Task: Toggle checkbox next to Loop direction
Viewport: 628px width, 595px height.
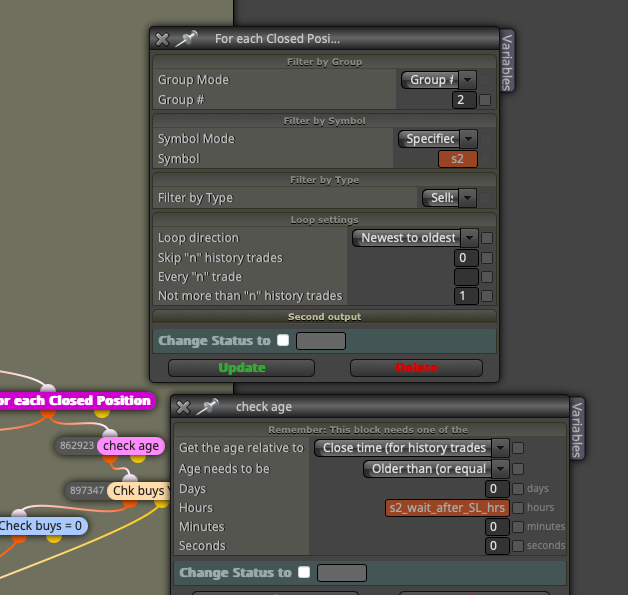Action: pyautogui.click(x=487, y=238)
